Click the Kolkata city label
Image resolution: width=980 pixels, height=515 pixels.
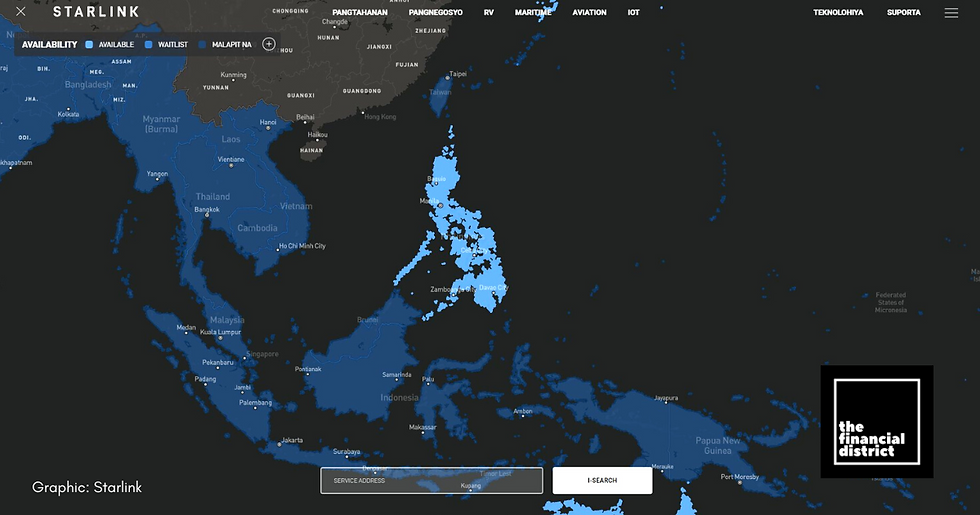pos(68,114)
